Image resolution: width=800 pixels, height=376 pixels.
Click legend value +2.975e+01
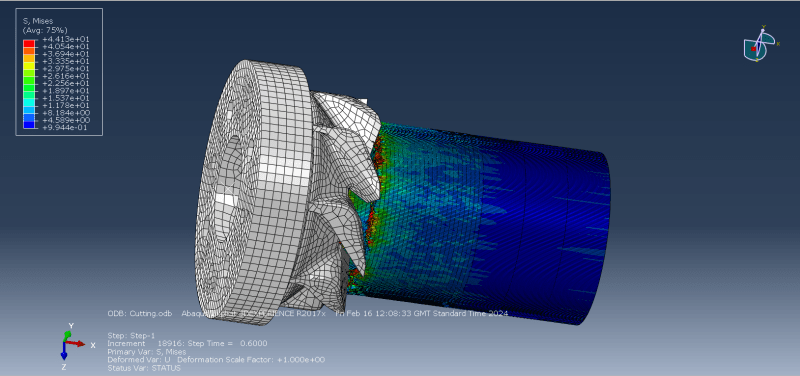click(x=65, y=68)
